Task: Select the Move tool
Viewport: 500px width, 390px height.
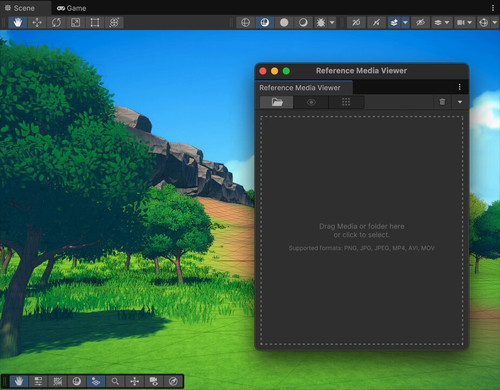Action: (x=37, y=23)
